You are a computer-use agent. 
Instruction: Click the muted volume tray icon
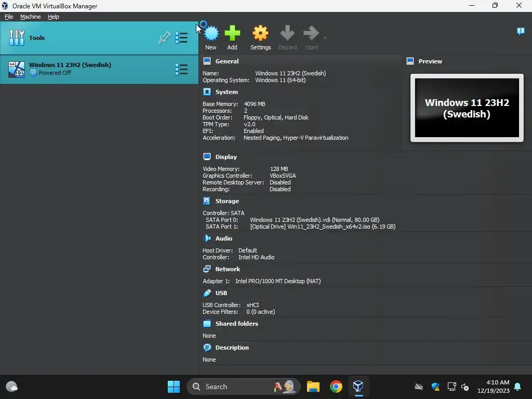coord(465,387)
